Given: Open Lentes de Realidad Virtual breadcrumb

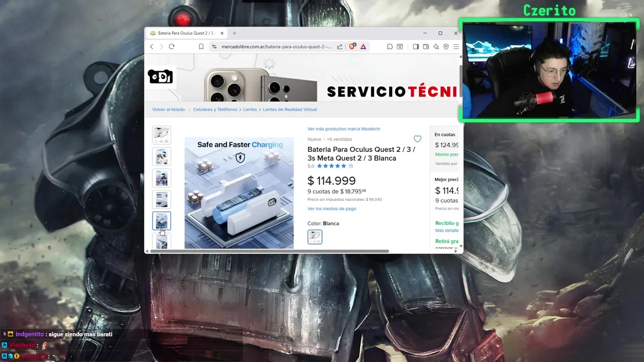Looking at the screenshot, I should click(x=290, y=110).
